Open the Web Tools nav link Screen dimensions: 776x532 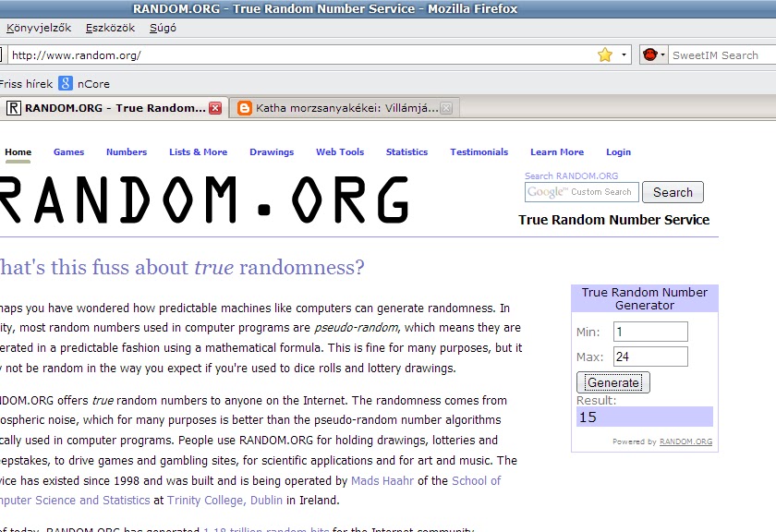point(340,151)
